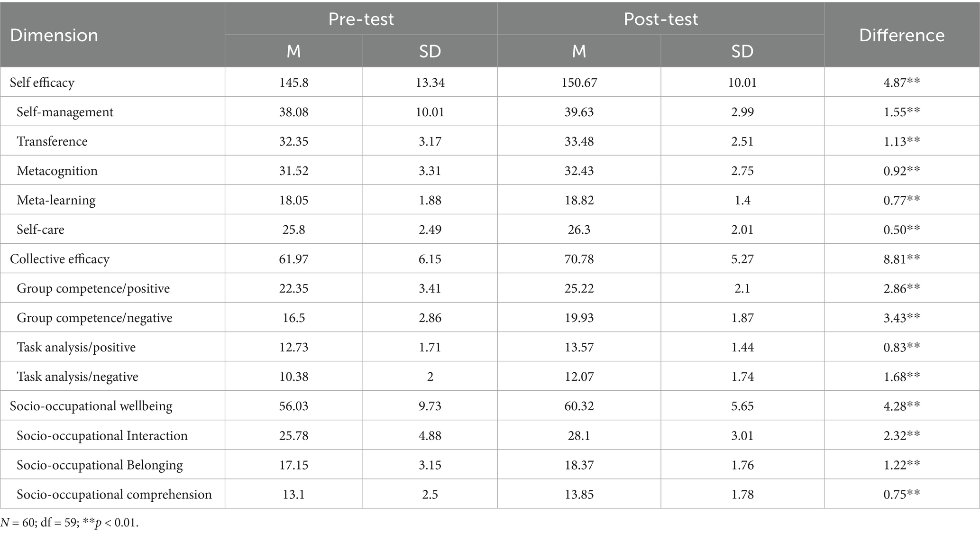Select Group competence/positive row label

93,288
